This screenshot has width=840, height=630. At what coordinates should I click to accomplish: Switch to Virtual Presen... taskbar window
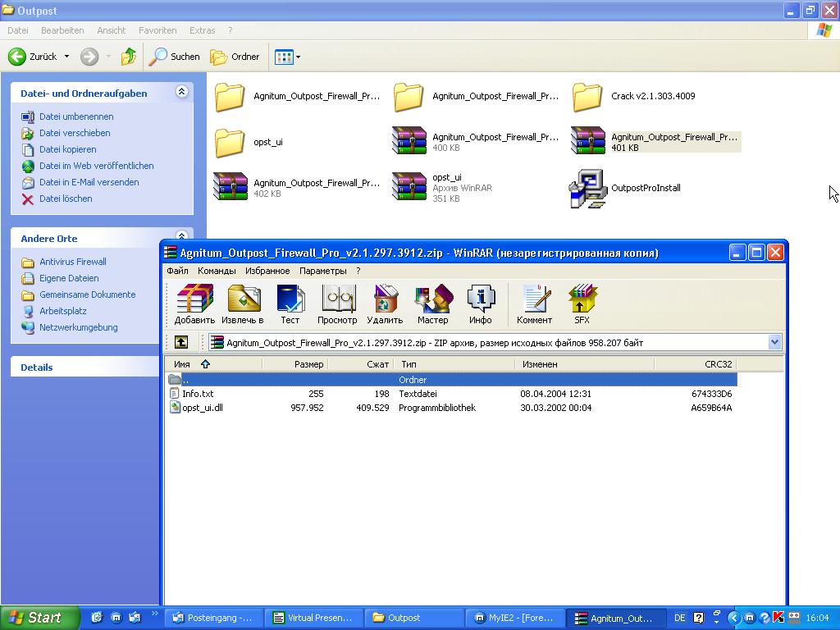[315, 618]
